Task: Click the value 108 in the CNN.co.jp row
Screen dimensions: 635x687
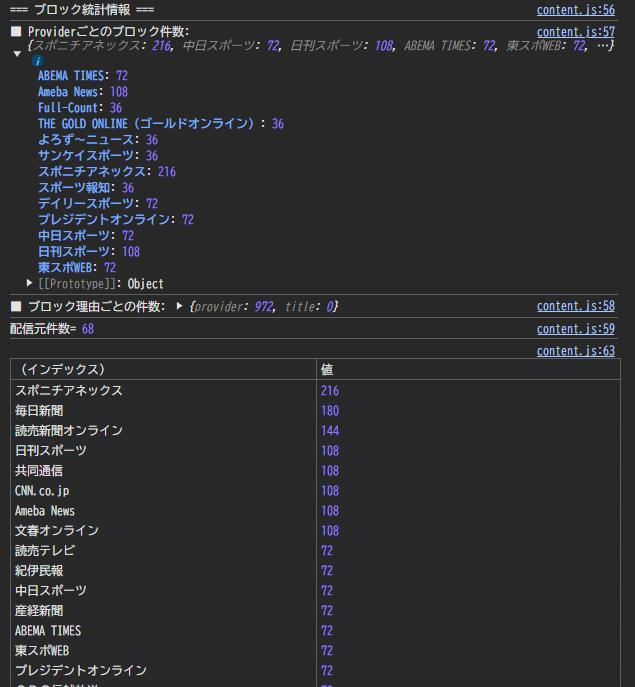Action: coord(330,491)
